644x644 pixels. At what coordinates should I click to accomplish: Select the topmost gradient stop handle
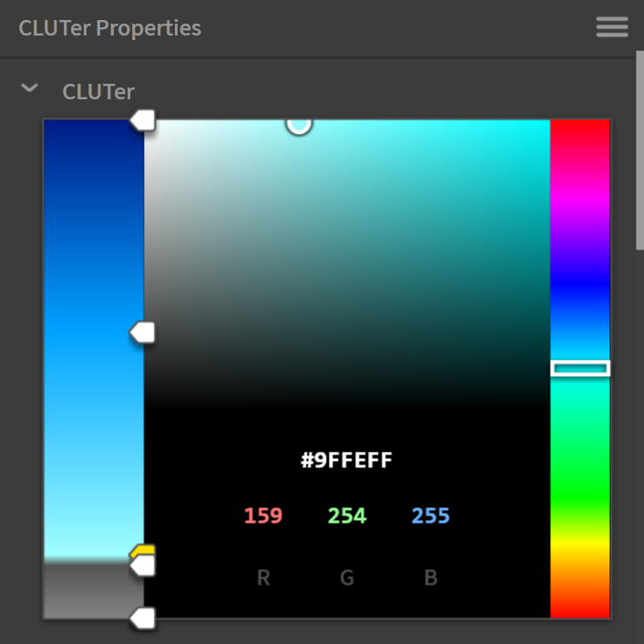pos(142,119)
